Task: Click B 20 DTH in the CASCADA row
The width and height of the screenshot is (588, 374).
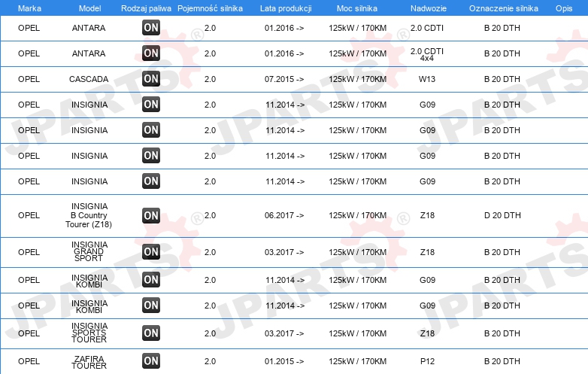Action: click(502, 79)
